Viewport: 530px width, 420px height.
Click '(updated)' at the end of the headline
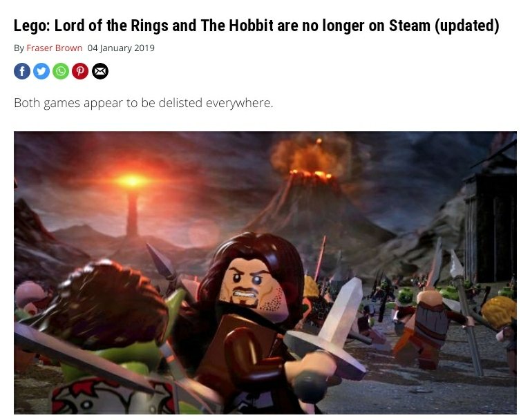coord(467,26)
